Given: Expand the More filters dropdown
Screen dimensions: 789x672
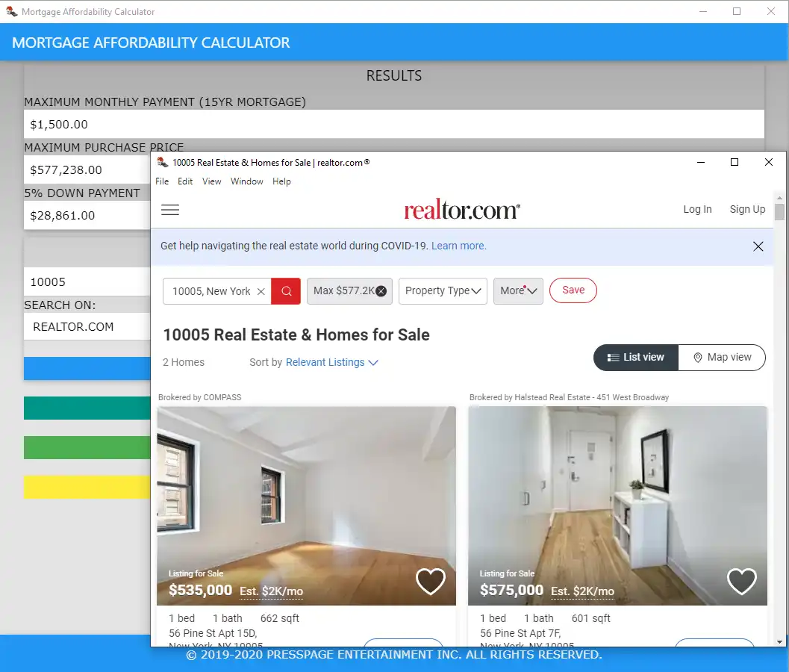Looking at the screenshot, I should tap(518, 291).
